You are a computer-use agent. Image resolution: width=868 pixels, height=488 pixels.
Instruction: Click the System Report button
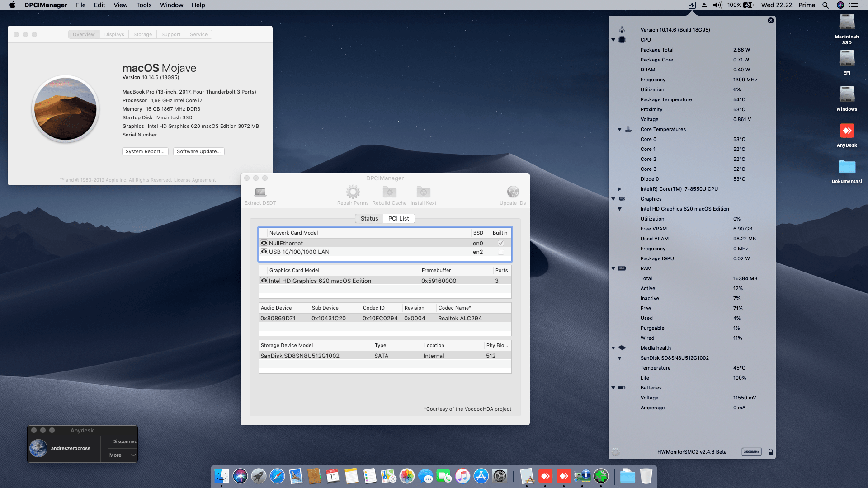coord(145,151)
